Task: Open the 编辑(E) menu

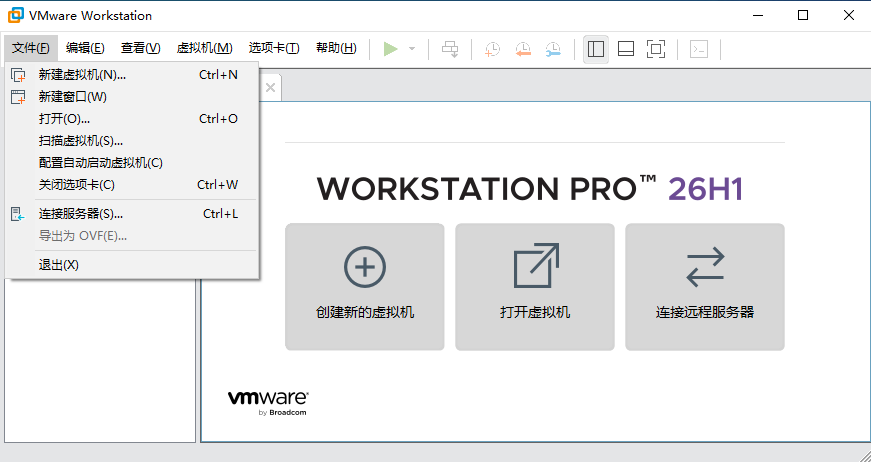Action: (85, 48)
